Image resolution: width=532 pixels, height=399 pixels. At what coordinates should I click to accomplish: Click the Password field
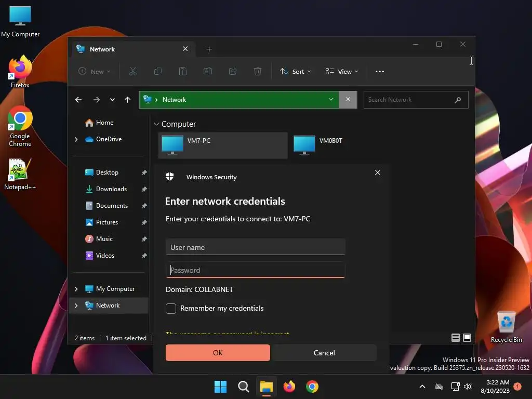coord(256,270)
